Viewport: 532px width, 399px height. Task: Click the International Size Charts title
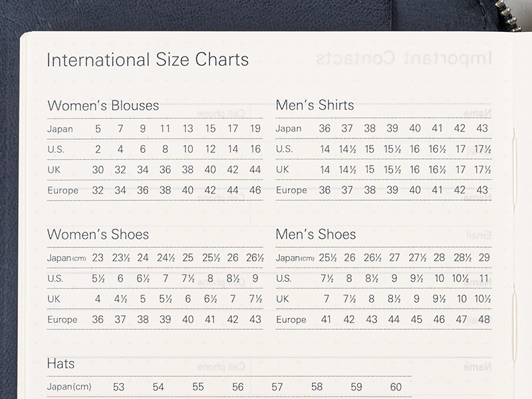148,60
